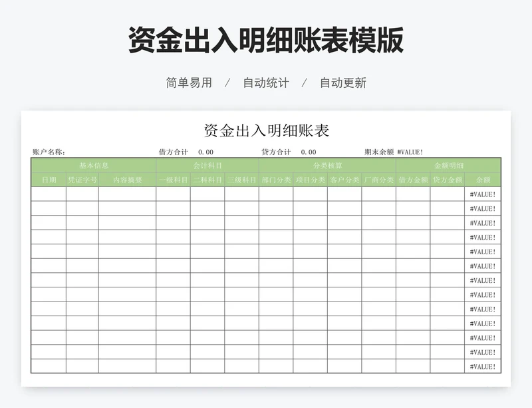This screenshot has width=532, height=408.
Task: Click the first-row empty cell under 日期
Action: pyautogui.click(x=49, y=194)
